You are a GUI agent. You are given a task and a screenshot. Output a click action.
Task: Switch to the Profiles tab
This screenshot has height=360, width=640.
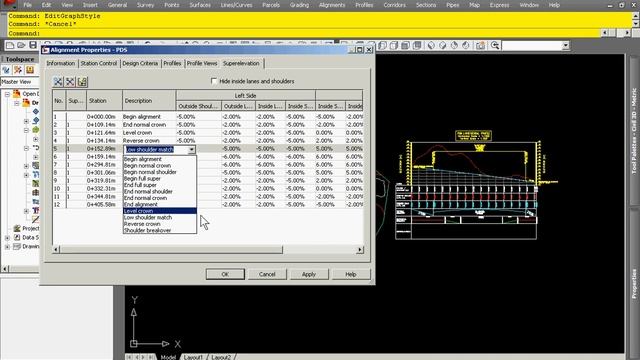(x=172, y=63)
